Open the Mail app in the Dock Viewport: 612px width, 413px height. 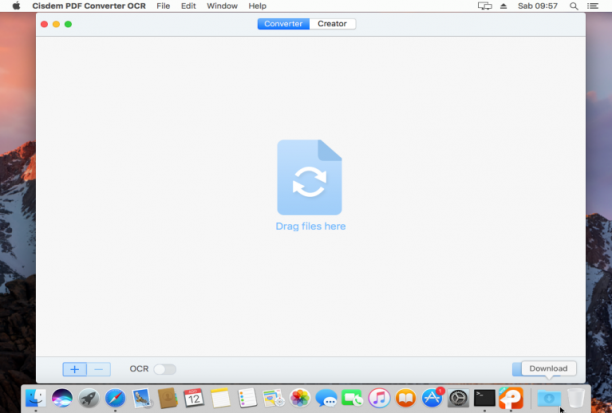[141, 398]
